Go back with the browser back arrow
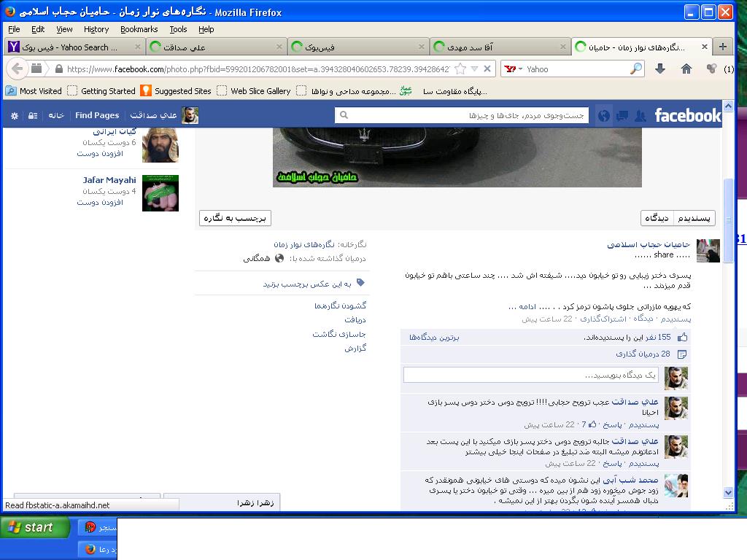Image resolution: width=747 pixels, height=560 pixels. (x=18, y=69)
